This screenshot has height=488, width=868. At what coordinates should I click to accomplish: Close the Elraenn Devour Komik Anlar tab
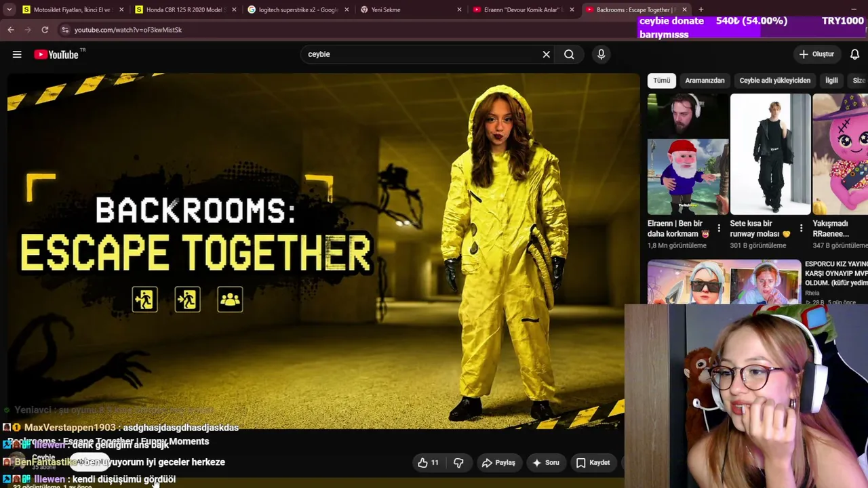(x=572, y=9)
